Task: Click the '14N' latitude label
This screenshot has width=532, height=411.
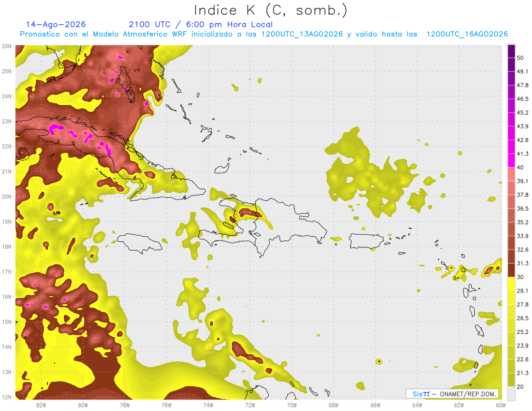Action: click(x=6, y=347)
